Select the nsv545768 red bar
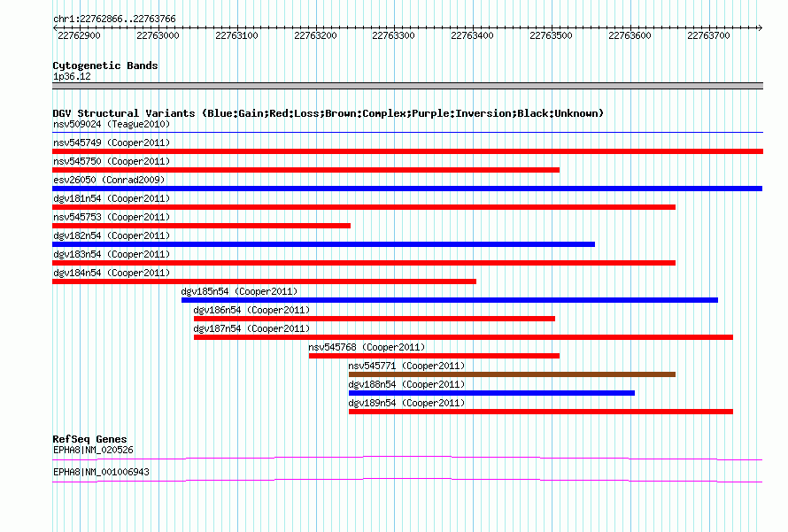This screenshot has height=532, width=788. click(434, 356)
